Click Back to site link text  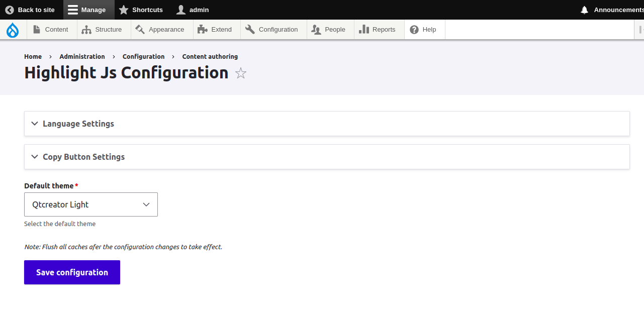tap(36, 10)
